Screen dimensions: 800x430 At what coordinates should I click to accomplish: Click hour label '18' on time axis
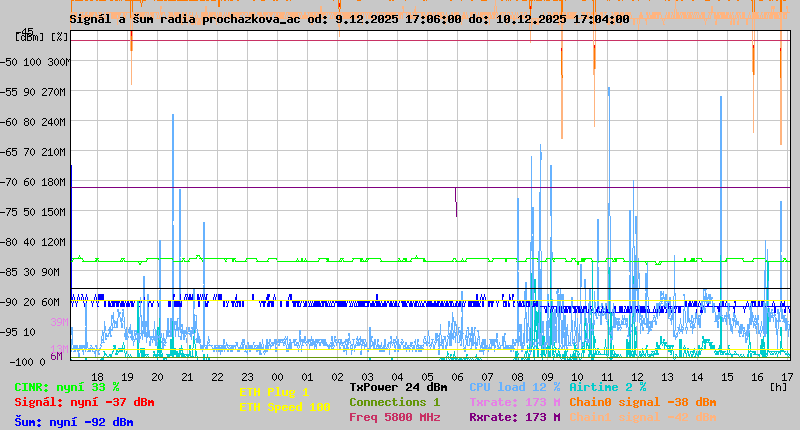97,377
